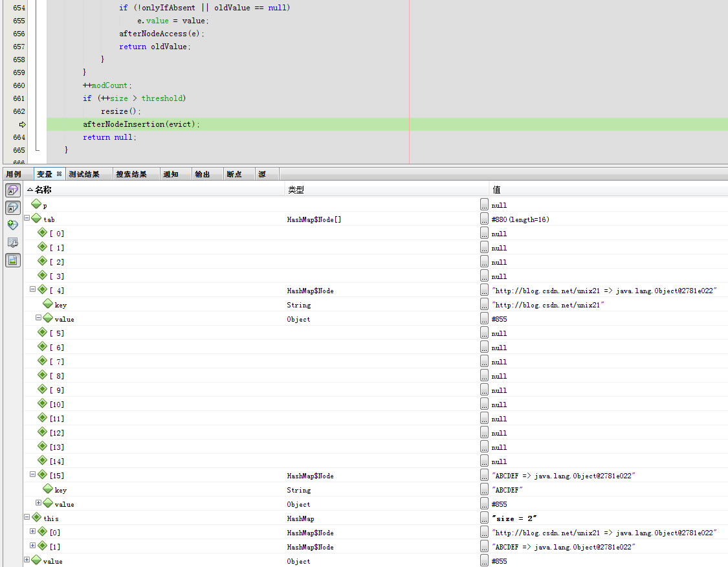This screenshot has height=567, width=728.
Task: Select the key row under [15]
Action: click(375, 489)
